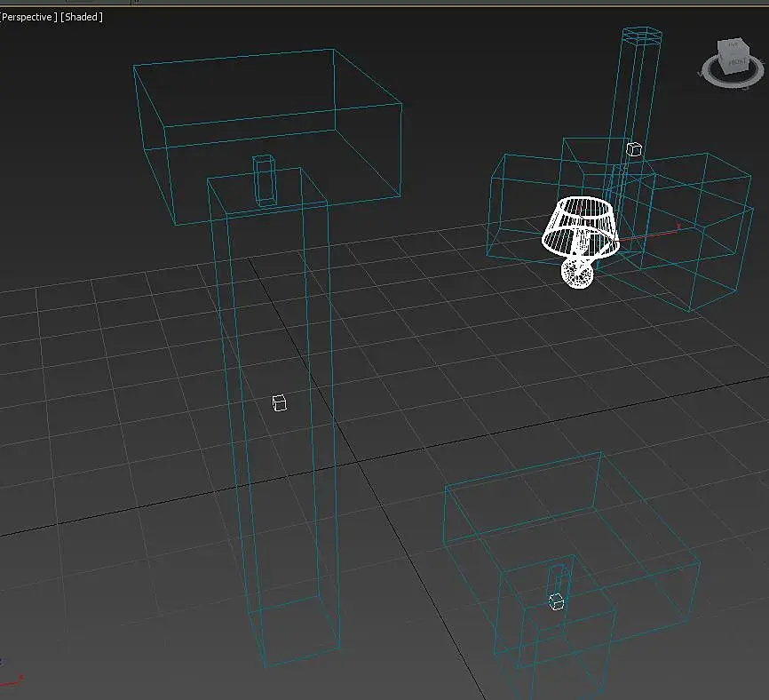
Task: Click the Front face of the ViewCube
Action: (x=737, y=62)
